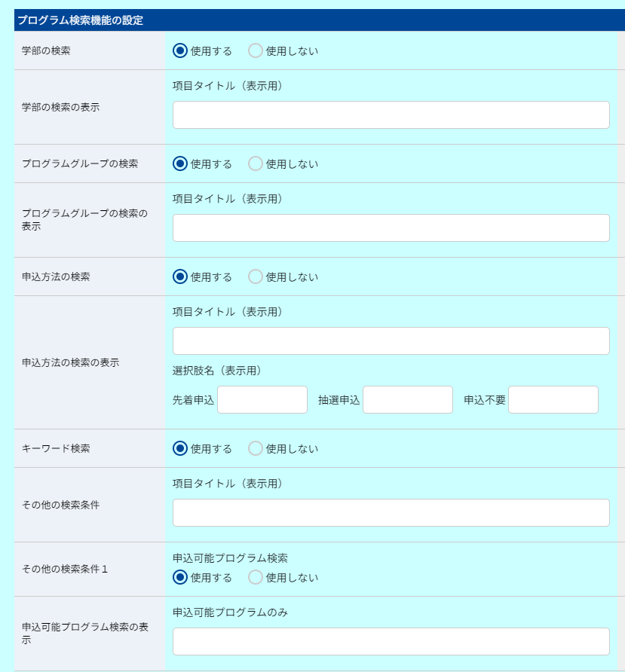Click the 選択肢名（表示用） caption

(x=219, y=371)
